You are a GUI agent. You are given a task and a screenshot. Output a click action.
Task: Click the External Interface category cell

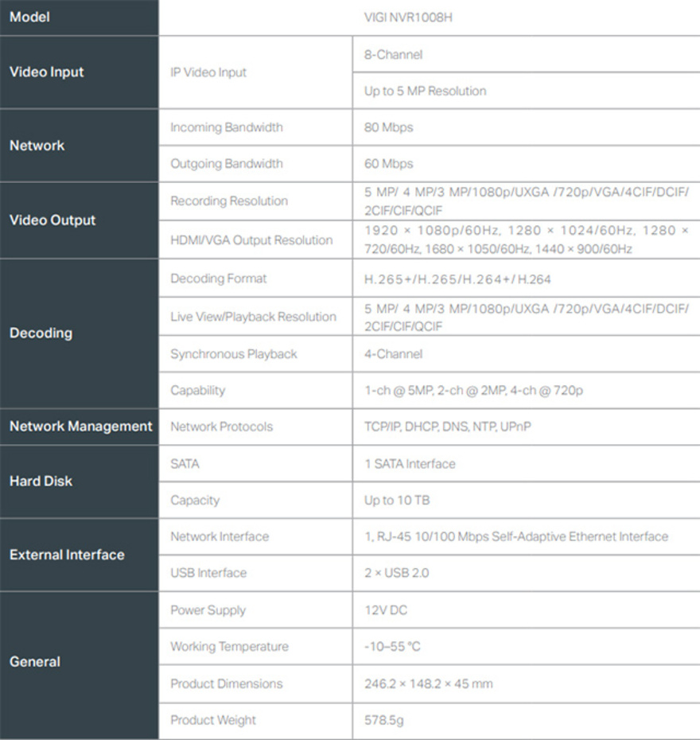(x=80, y=555)
